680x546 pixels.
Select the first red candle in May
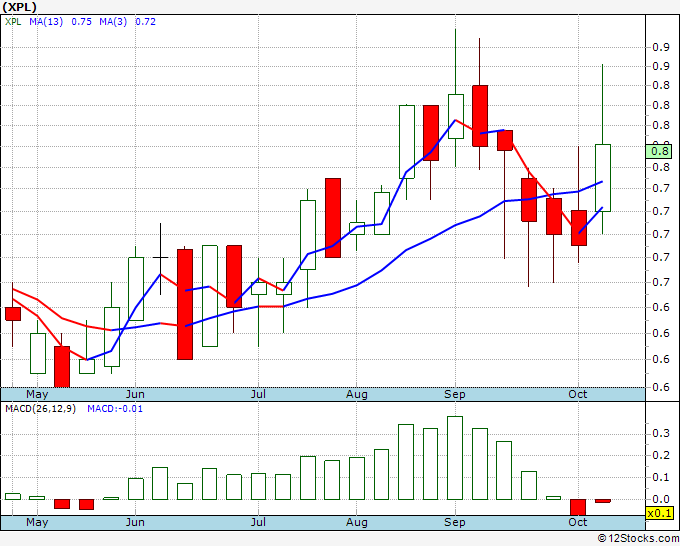pos(13,313)
